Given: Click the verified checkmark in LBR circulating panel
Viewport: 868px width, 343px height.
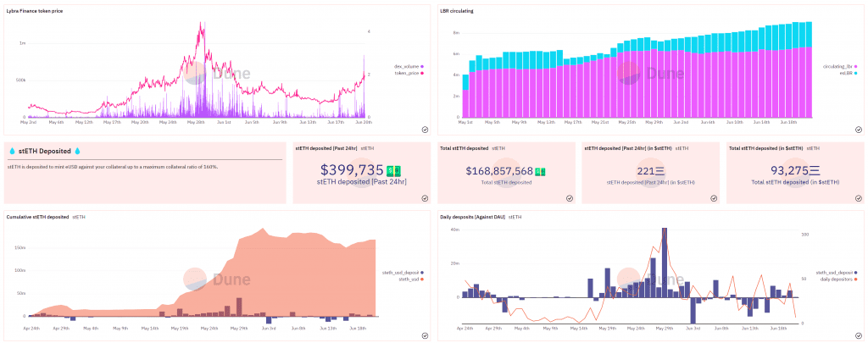Looking at the screenshot, I should pos(858,129).
